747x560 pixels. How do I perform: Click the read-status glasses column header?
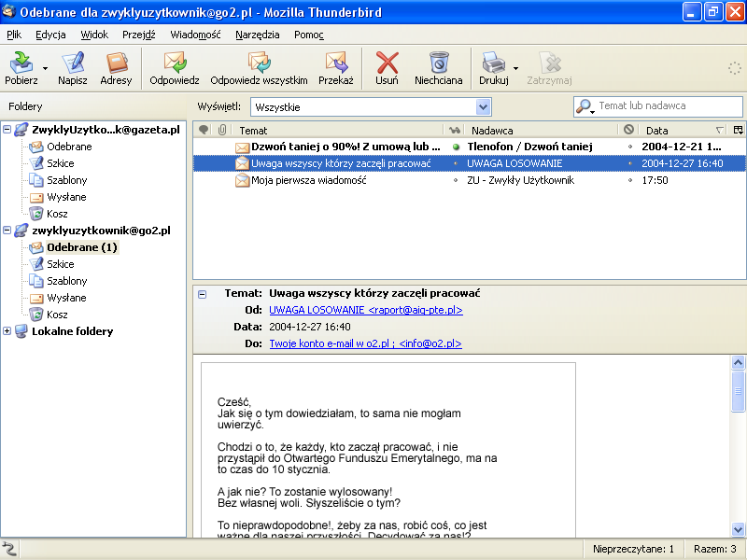pos(455,130)
